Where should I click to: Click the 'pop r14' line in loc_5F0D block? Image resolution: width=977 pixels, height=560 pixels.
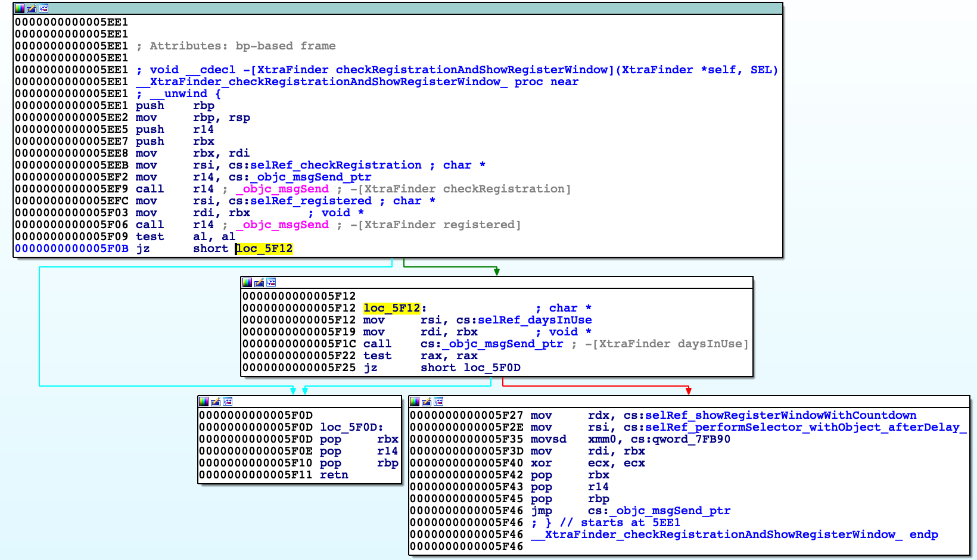[359, 451]
